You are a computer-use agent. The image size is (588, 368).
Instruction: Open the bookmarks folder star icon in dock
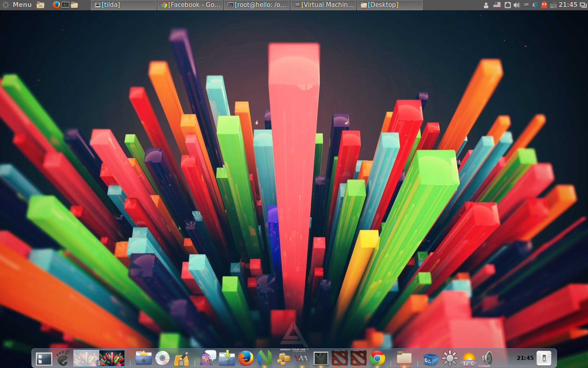coord(144,358)
